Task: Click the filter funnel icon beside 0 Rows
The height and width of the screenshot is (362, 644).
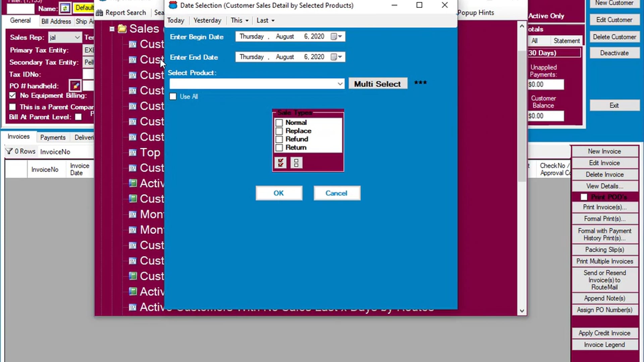Action: click(x=9, y=151)
